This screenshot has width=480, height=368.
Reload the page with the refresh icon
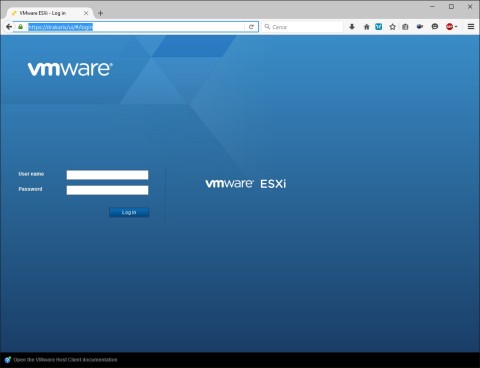coord(251,27)
